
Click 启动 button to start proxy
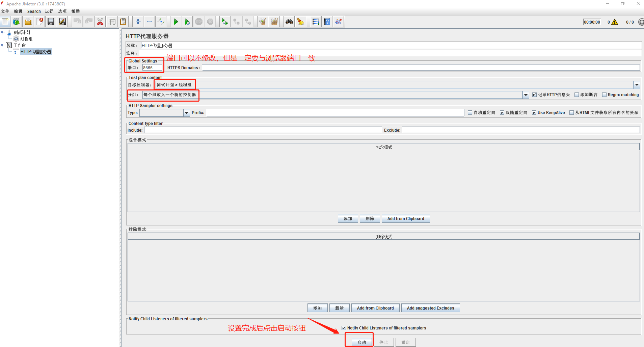point(362,342)
